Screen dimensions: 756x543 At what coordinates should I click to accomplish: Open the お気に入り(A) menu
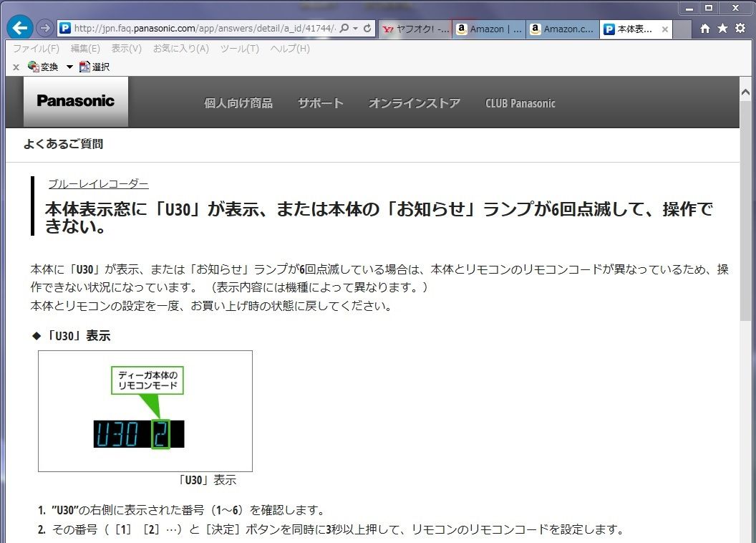(181, 48)
